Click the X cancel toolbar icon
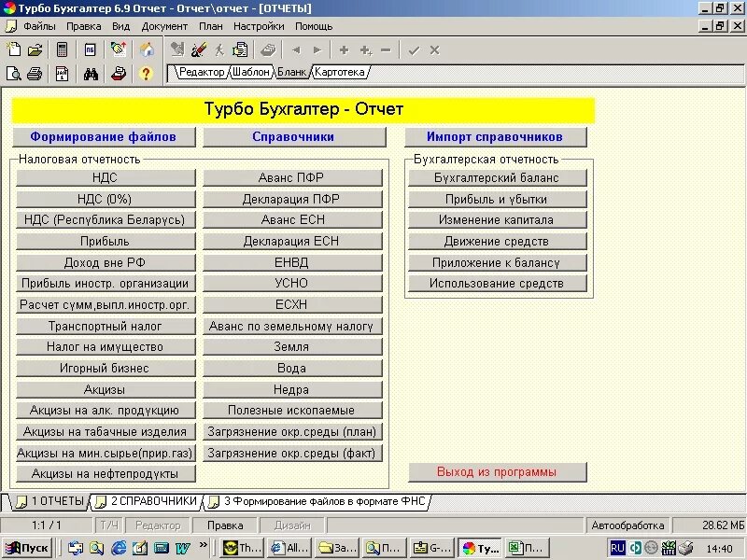747x560 pixels. click(434, 50)
